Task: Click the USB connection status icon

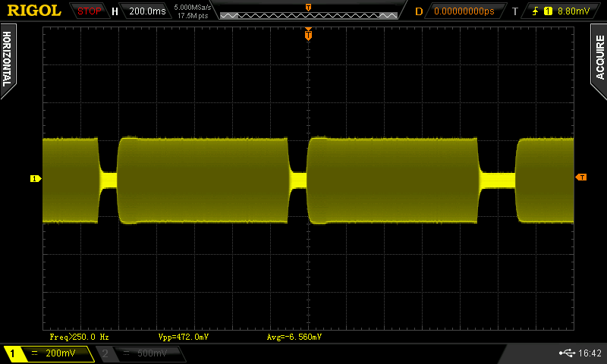Action: click(567, 353)
